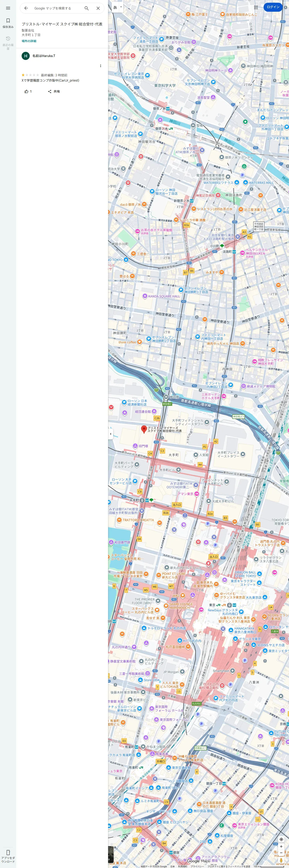Select the 神田明神ホール pin

coord(230,71)
